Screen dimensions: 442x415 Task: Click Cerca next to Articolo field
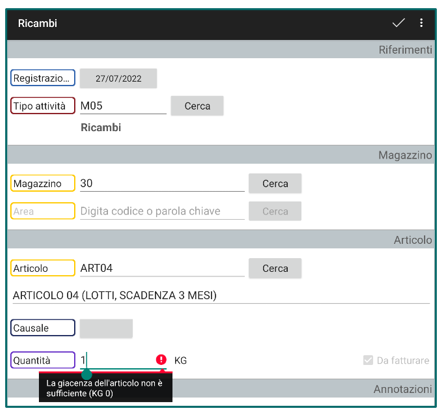click(275, 268)
